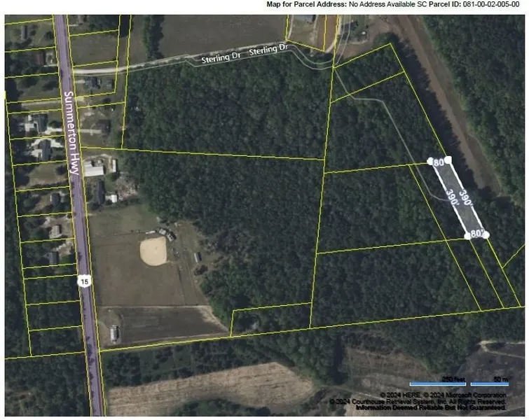The width and height of the screenshot is (529, 420).
Task: Click the baseball infield dirt circle
Action: (x=153, y=251)
